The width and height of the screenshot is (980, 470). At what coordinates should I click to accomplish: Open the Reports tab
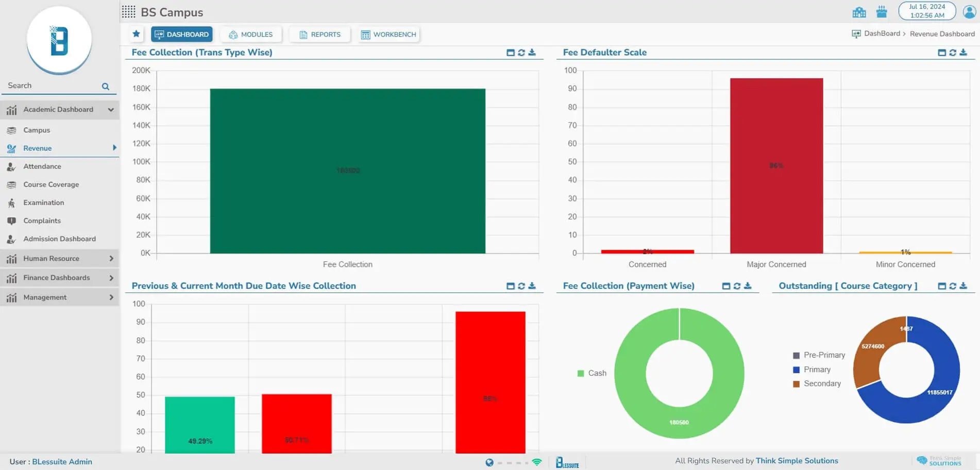(x=320, y=34)
